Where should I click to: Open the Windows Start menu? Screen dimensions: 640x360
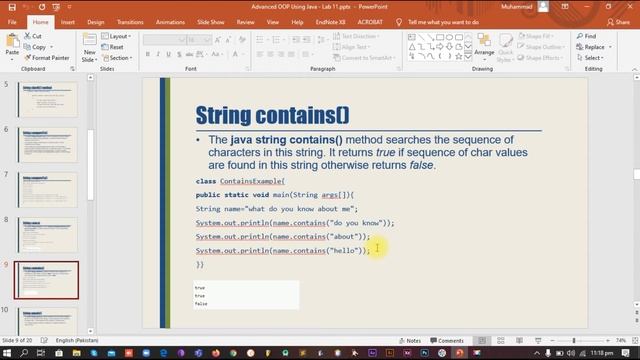point(7,353)
